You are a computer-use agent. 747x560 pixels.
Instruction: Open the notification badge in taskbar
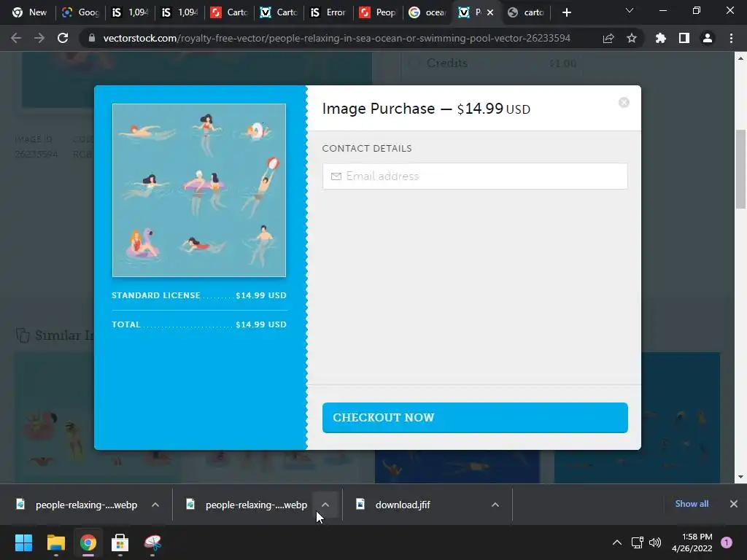727,542
